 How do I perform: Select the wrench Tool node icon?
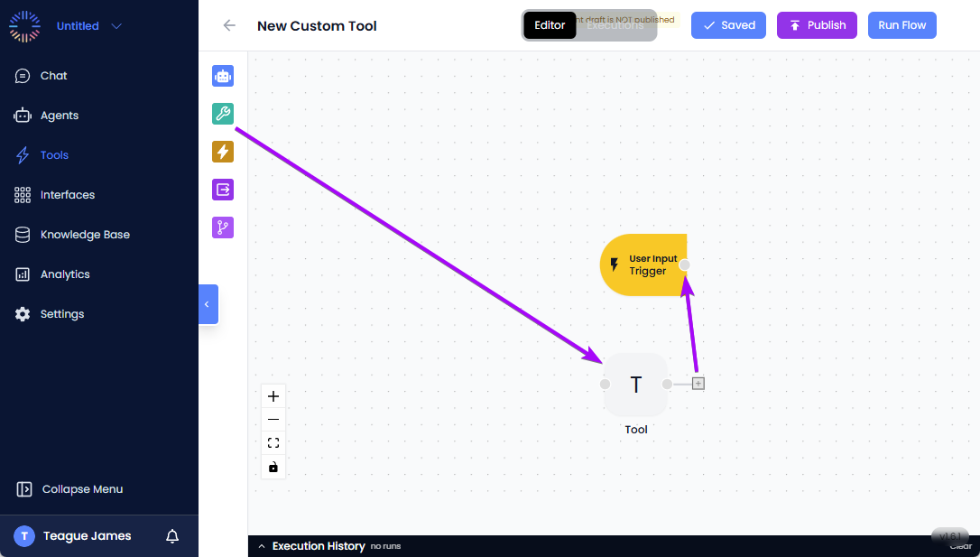click(x=222, y=114)
